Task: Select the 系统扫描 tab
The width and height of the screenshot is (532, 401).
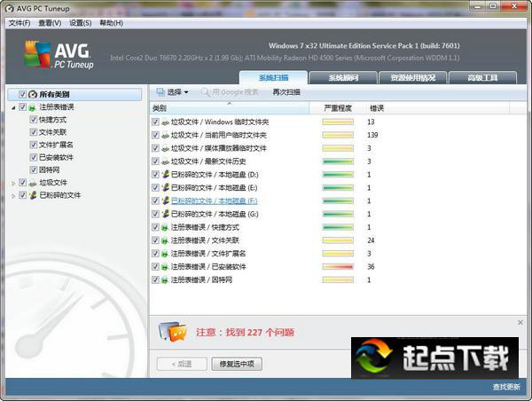Action: tap(273, 78)
